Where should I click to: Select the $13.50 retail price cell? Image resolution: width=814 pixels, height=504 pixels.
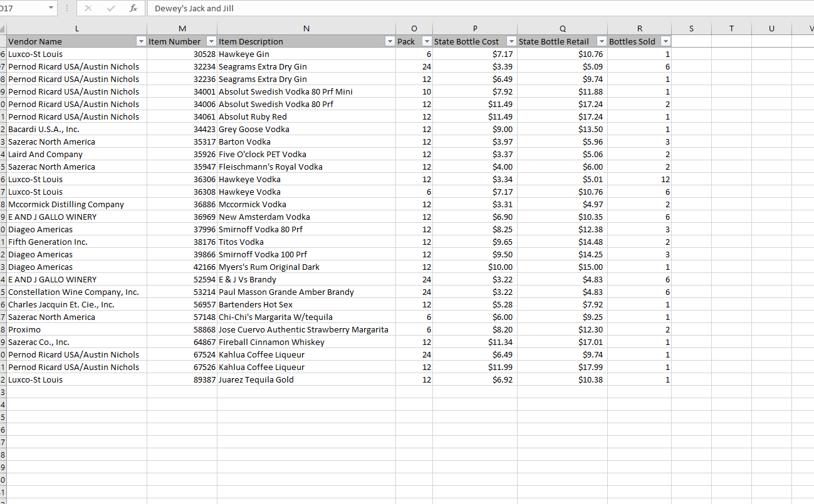point(562,129)
